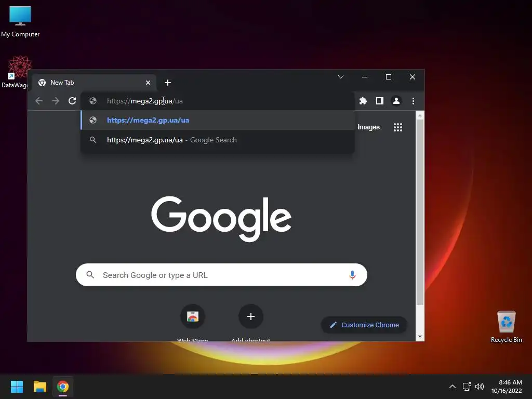Click inside the address bar URL text
Image resolution: width=532 pixels, height=399 pixels.
(145, 101)
